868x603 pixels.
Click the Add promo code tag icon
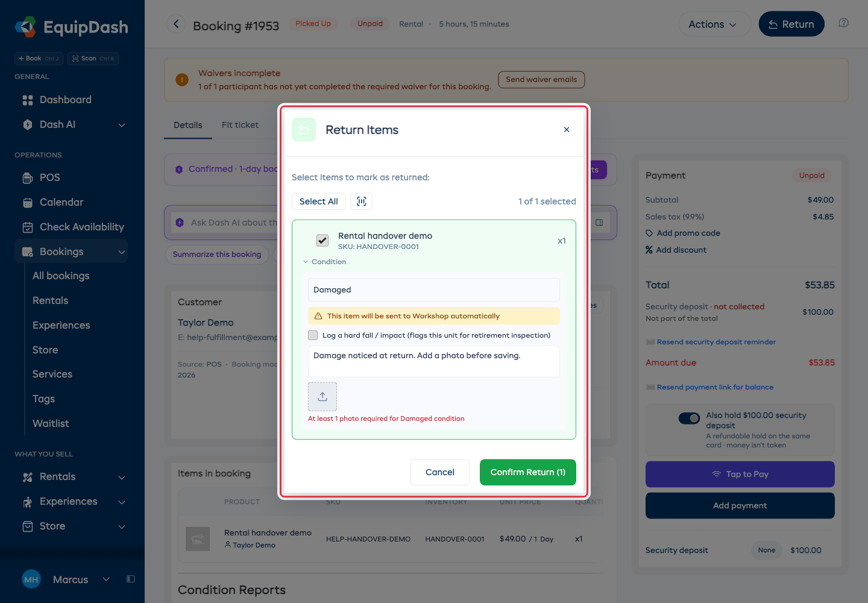[x=649, y=233]
